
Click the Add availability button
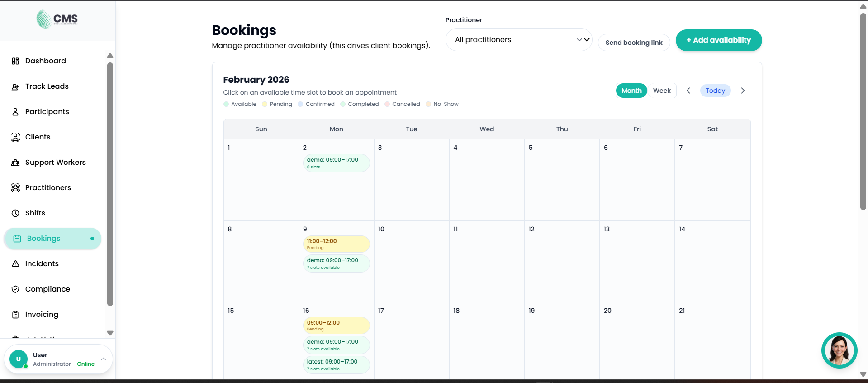719,40
